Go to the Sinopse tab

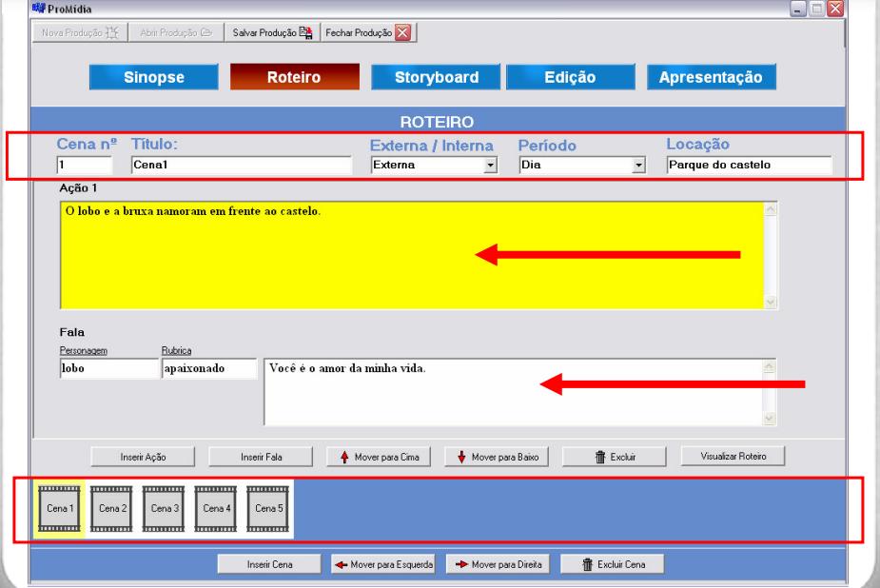(153, 78)
